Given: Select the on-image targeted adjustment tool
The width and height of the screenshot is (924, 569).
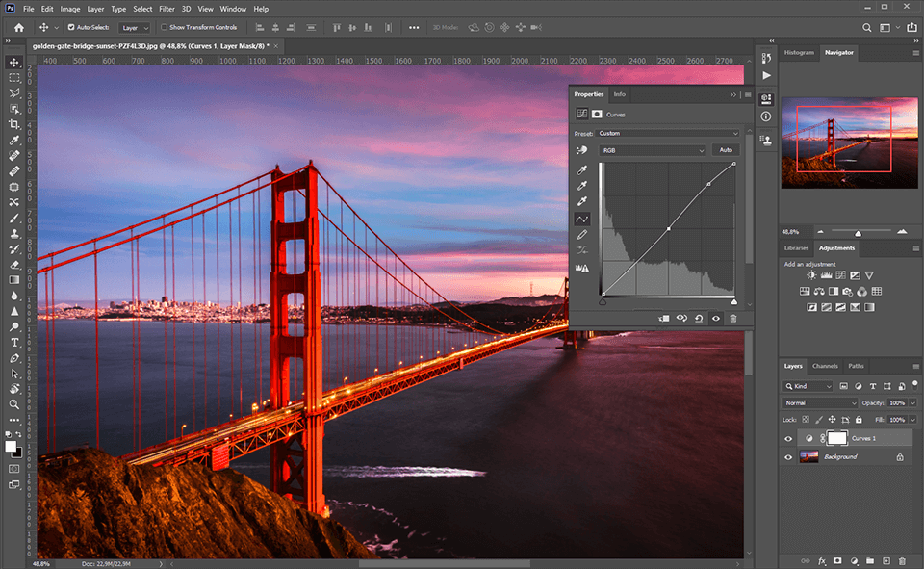Looking at the screenshot, I should pyautogui.click(x=580, y=148).
